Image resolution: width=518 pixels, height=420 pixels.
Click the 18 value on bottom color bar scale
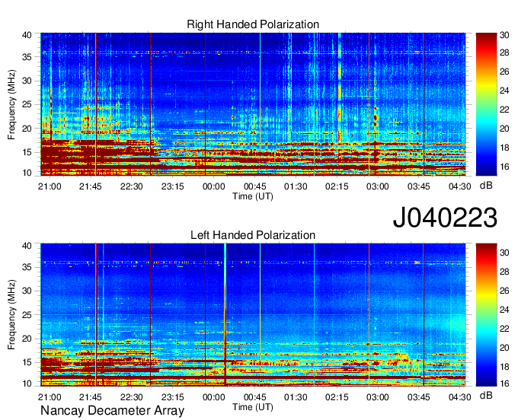point(504,367)
